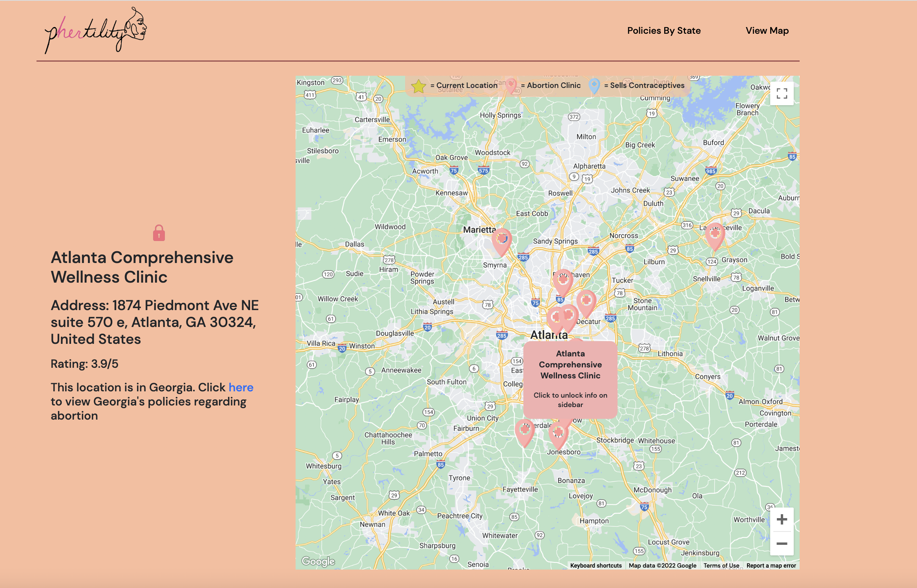Open Policies By State page
This screenshot has width=917, height=588.
[663, 31]
